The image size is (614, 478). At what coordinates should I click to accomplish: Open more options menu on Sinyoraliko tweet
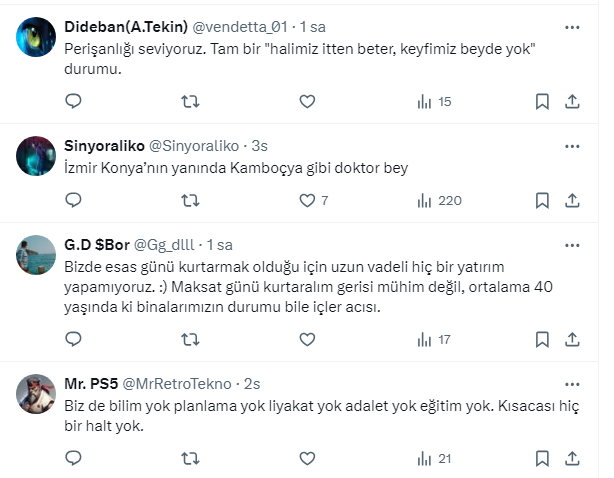[572, 145]
